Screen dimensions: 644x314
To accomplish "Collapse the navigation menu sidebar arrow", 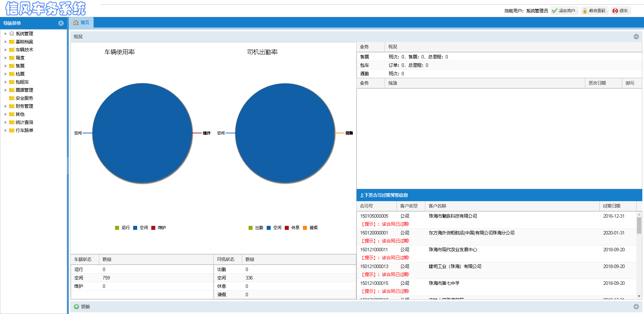I will pyautogui.click(x=61, y=23).
